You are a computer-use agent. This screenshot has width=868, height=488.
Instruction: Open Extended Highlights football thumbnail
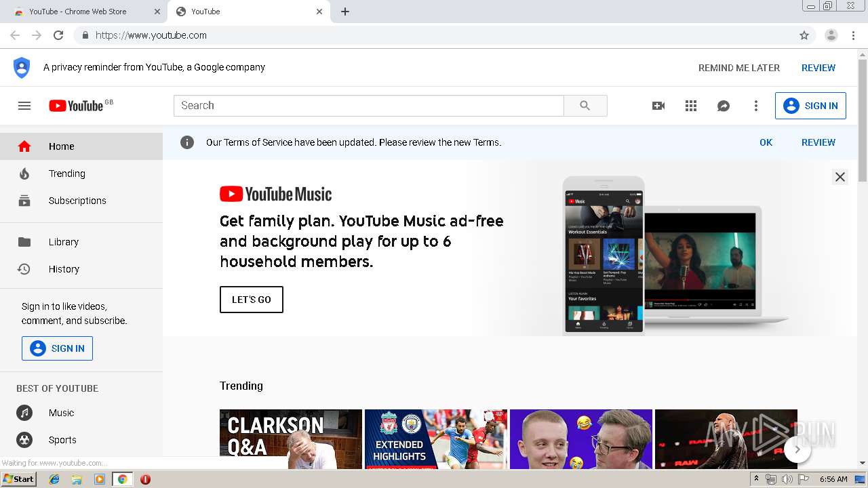[436, 439]
